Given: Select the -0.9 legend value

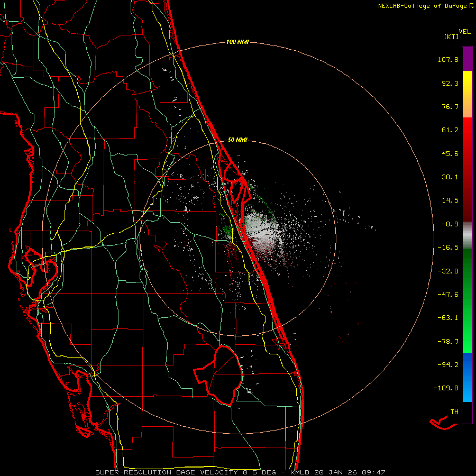Looking at the screenshot, I should (x=450, y=224).
